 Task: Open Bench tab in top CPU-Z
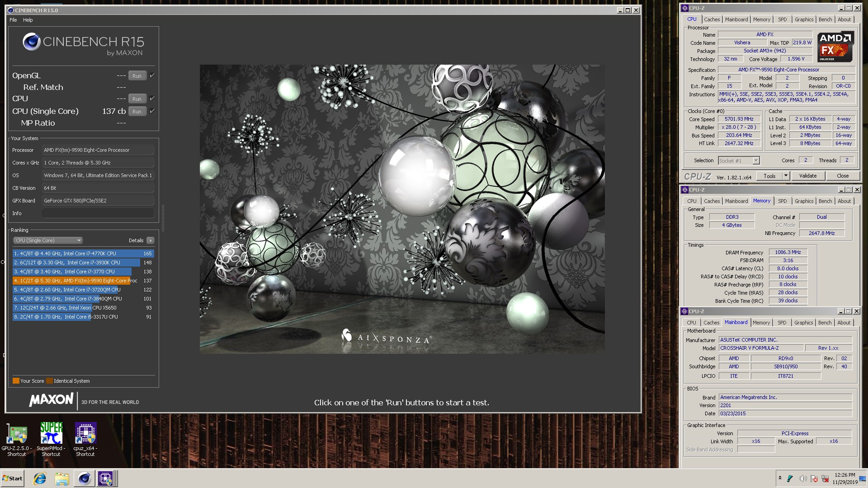[825, 19]
